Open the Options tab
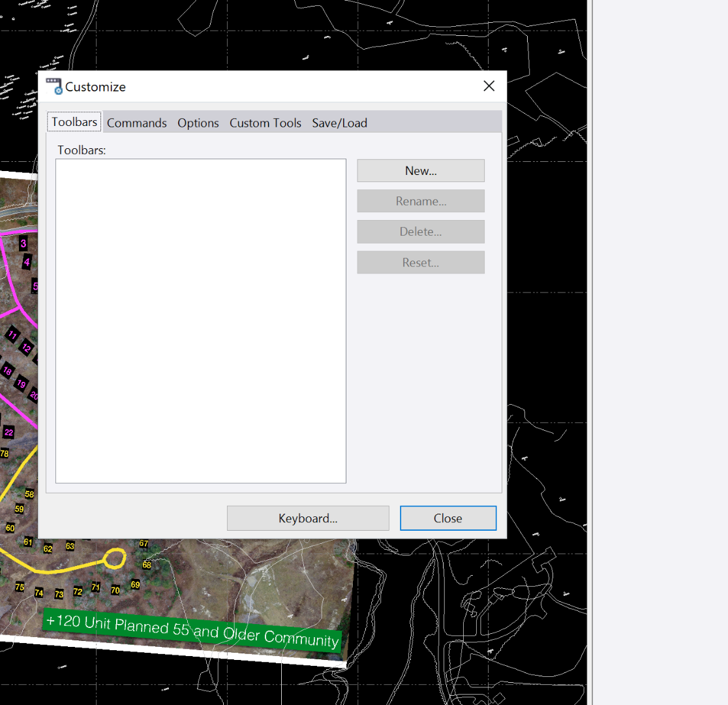 pos(198,123)
